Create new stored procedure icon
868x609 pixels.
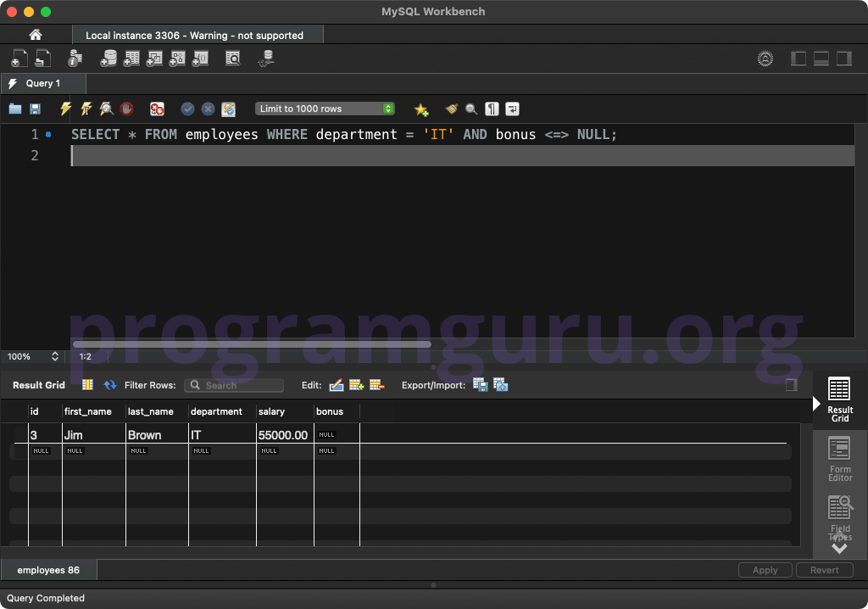click(177, 59)
